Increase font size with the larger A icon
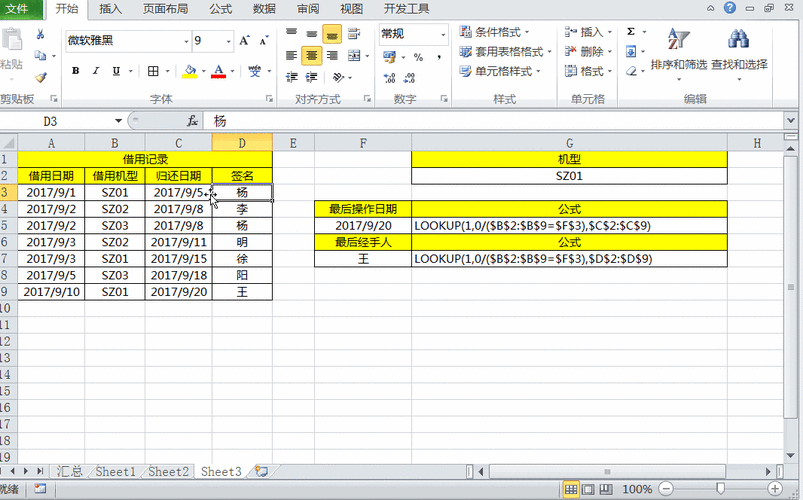The width and height of the screenshot is (803, 500). 244,40
